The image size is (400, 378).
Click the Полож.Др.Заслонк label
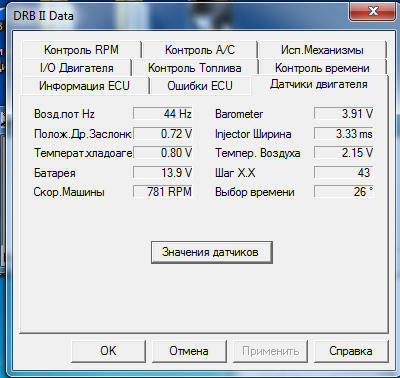83,134
